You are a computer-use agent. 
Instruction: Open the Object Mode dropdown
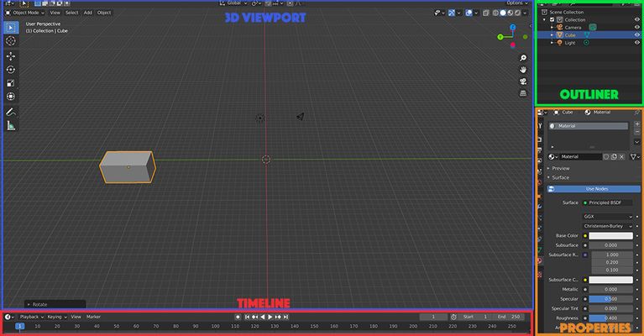(25, 13)
